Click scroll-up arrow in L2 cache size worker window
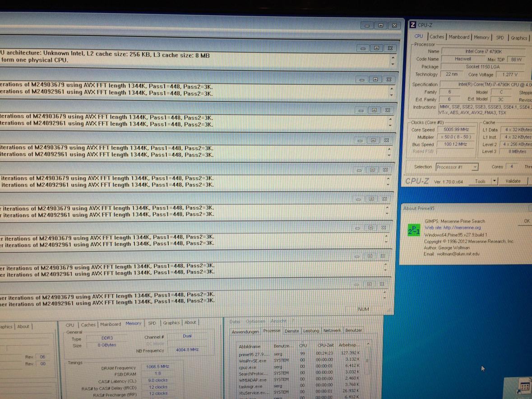 coord(393,58)
